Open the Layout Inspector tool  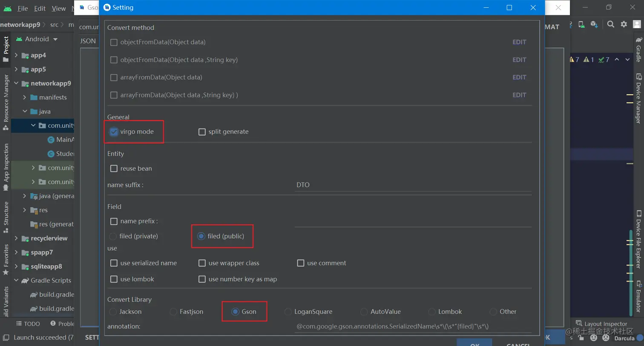[601, 323]
